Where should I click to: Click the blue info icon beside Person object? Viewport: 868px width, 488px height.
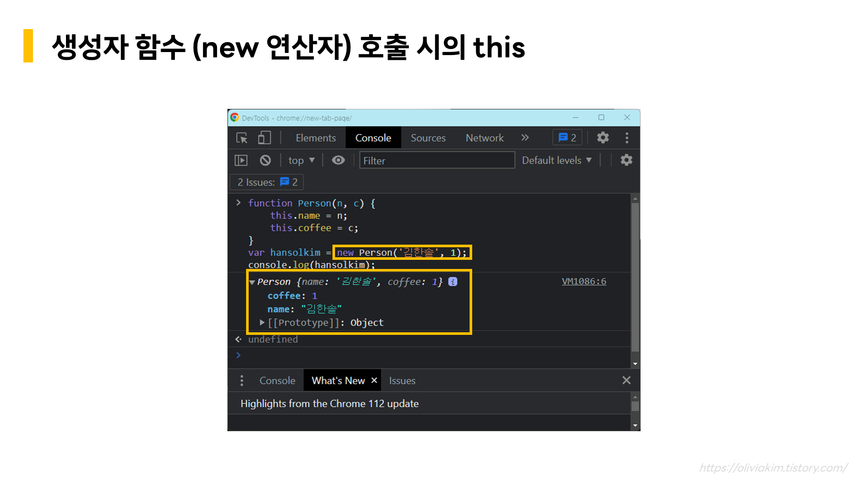[x=453, y=282]
